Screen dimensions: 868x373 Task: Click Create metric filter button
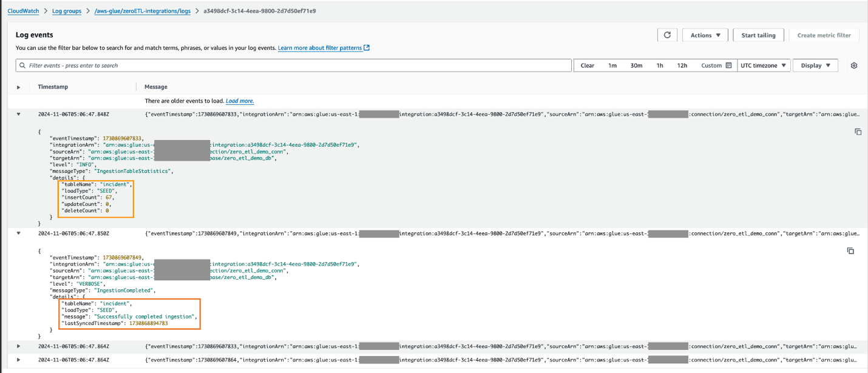coord(824,35)
